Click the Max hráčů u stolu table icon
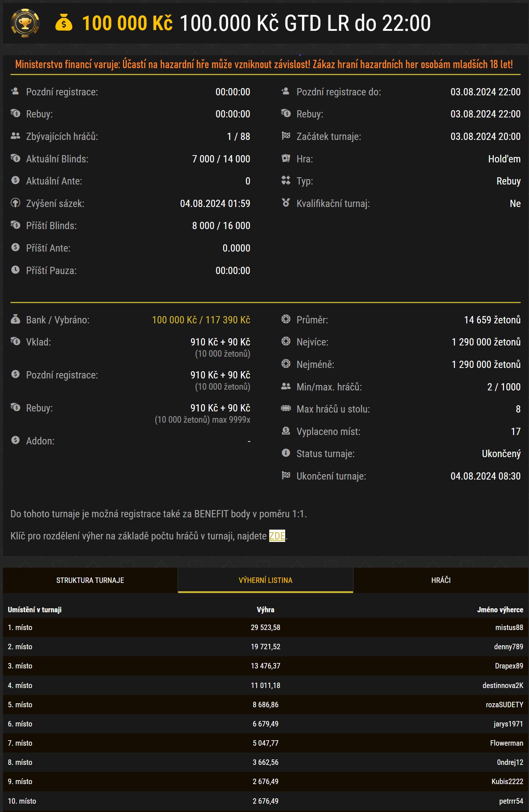Image resolution: width=529 pixels, height=812 pixels. (286, 409)
